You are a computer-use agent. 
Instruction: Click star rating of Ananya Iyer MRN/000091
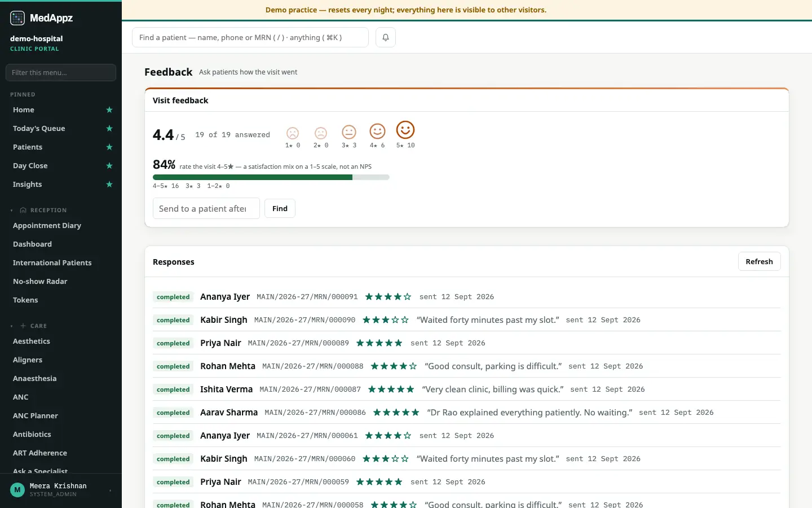pos(388,297)
